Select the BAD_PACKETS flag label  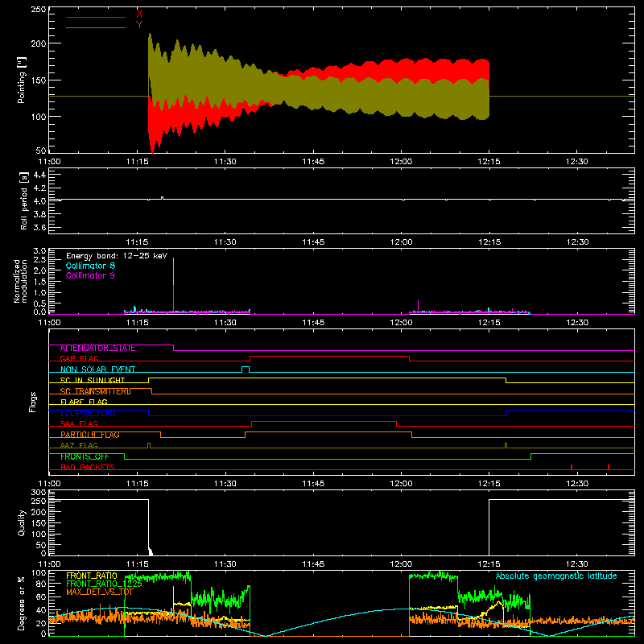[87, 468]
